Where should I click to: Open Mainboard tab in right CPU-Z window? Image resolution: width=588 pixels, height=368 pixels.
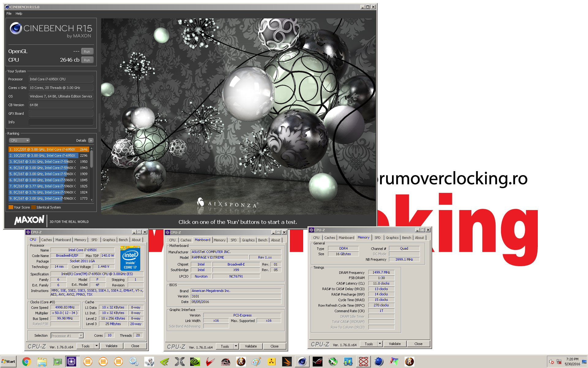coord(346,238)
